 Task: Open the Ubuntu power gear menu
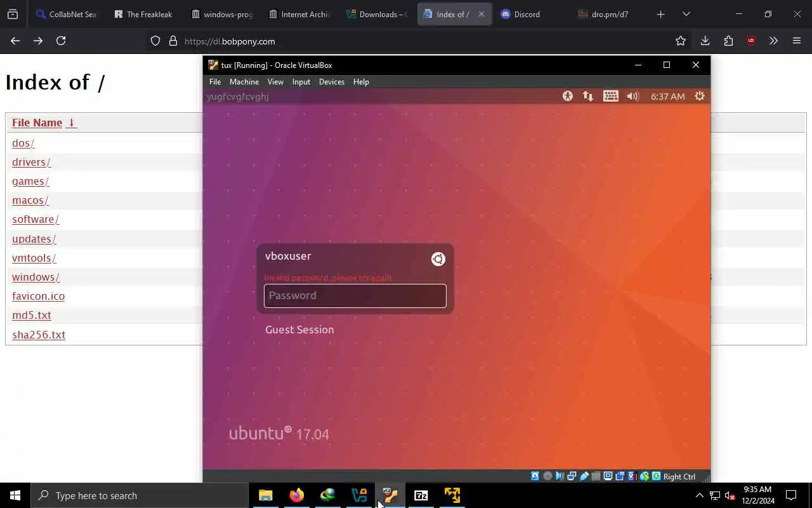(x=700, y=96)
